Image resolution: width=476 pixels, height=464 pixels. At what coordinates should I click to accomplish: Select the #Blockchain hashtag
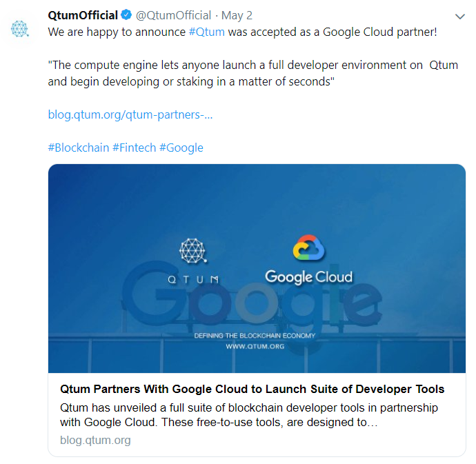pyautogui.click(x=79, y=148)
